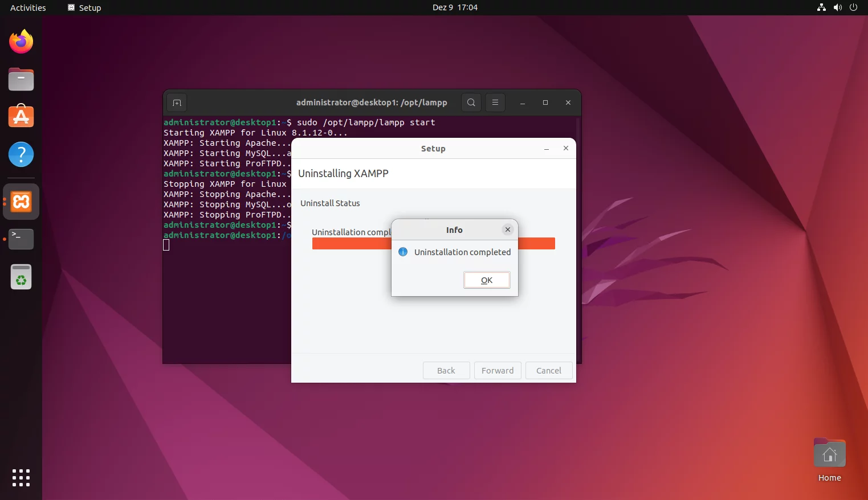This screenshot has height=500, width=868.
Task: Click Cancel in the Setup window
Action: pyautogui.click(x=549, y=371)
